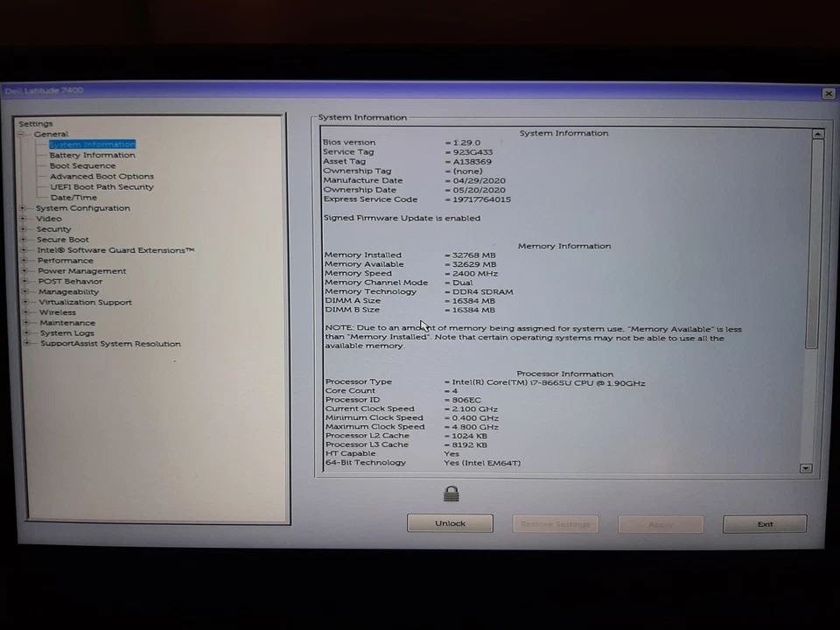Click the Unlock button
Viewport: 840px width, 630px height.
(450, 522)
